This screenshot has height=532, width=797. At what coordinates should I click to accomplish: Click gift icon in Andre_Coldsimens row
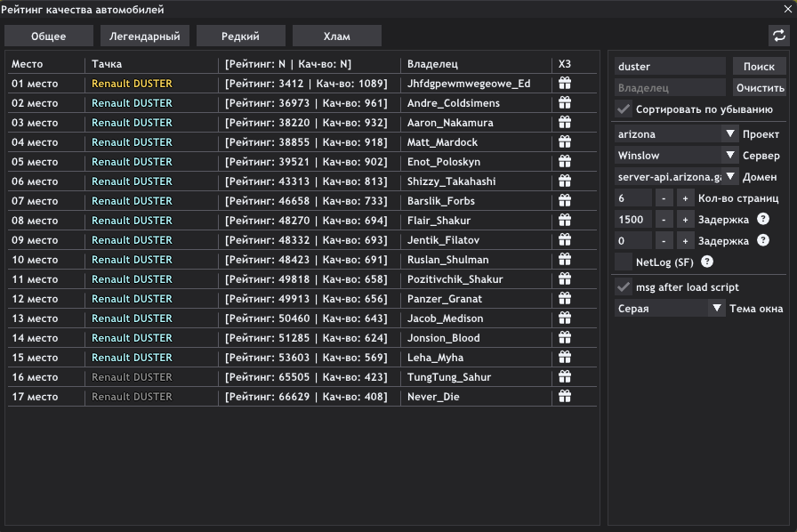(565, 102)
